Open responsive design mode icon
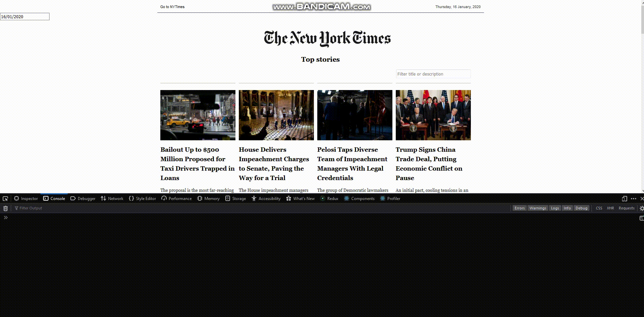This screenshot has height=317, width=644. [624, 199]
